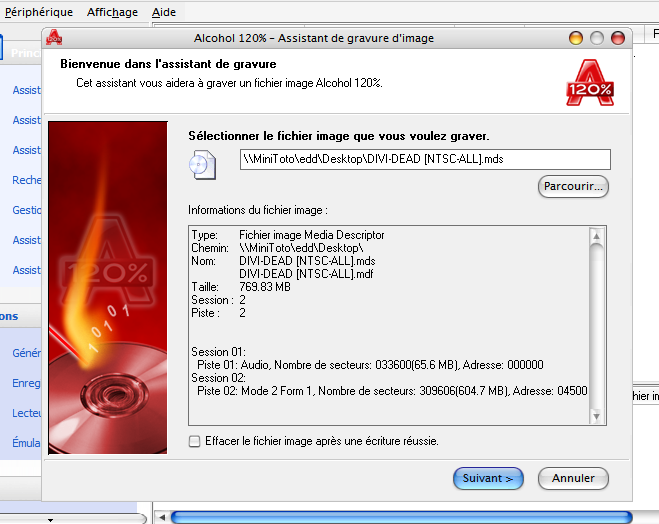Open the Aide menu
Screen dimensions: 659x524
pyautogui.click(x=164, y=12)
